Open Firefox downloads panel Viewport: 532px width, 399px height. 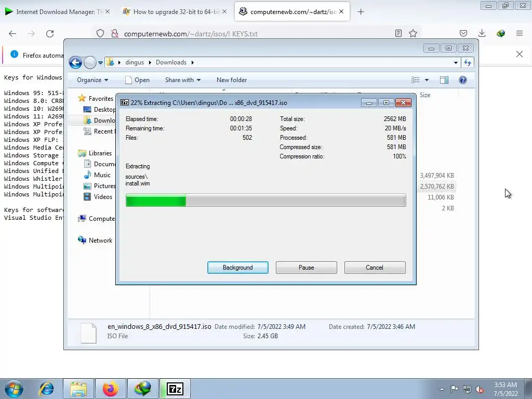(482, 33)
